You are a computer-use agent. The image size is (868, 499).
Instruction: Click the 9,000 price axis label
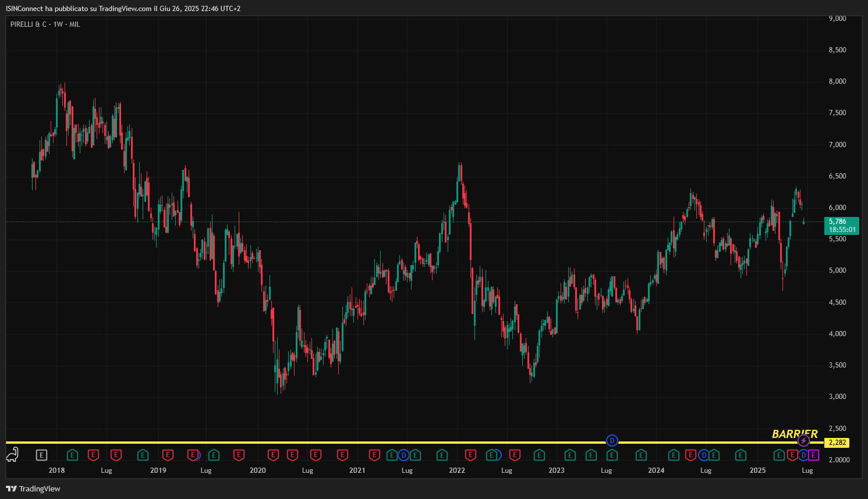(x=837, y=19)
